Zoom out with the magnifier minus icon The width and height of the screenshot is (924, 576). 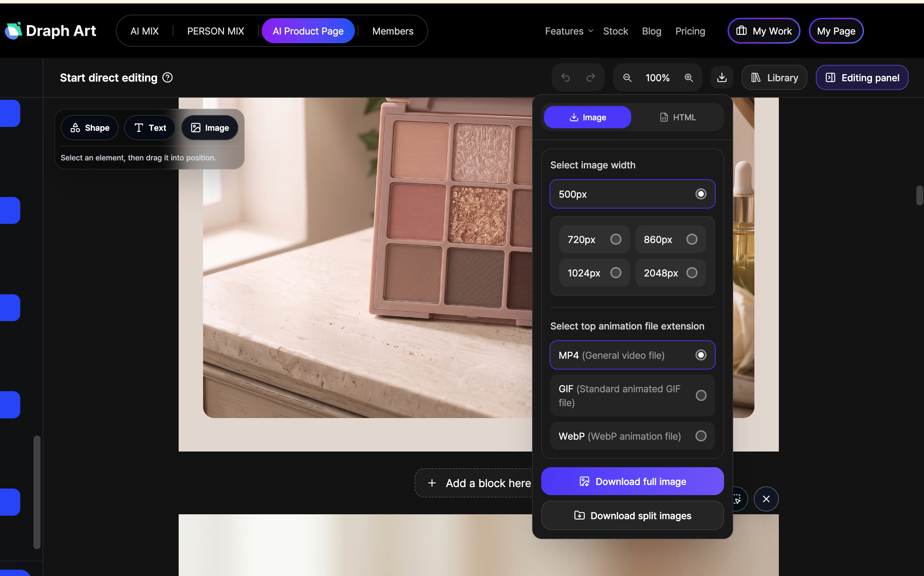(627, 78)
